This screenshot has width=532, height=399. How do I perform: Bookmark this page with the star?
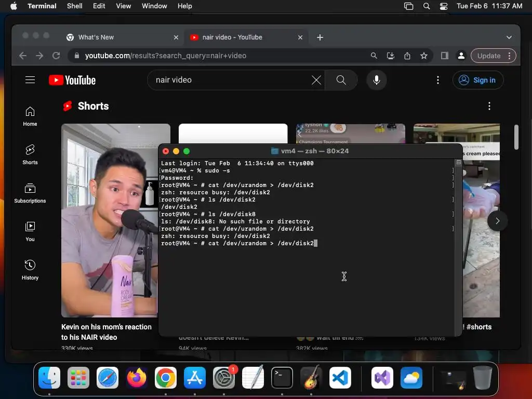click(424, 56)
